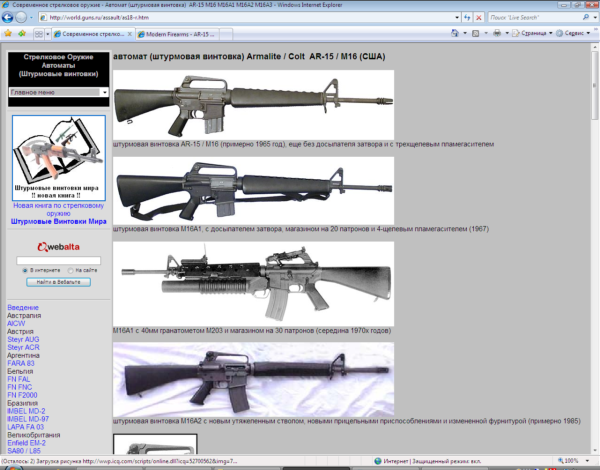Open Favorites Center star icon

[8, 33]
